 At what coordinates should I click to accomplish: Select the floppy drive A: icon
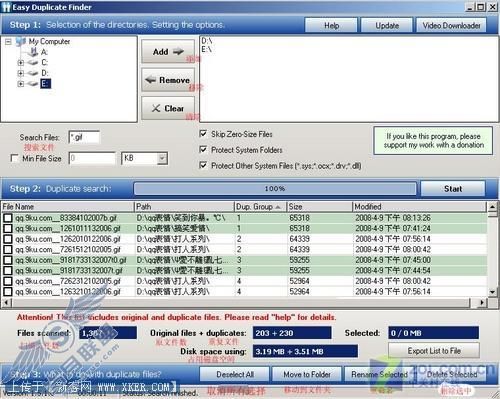33,52
